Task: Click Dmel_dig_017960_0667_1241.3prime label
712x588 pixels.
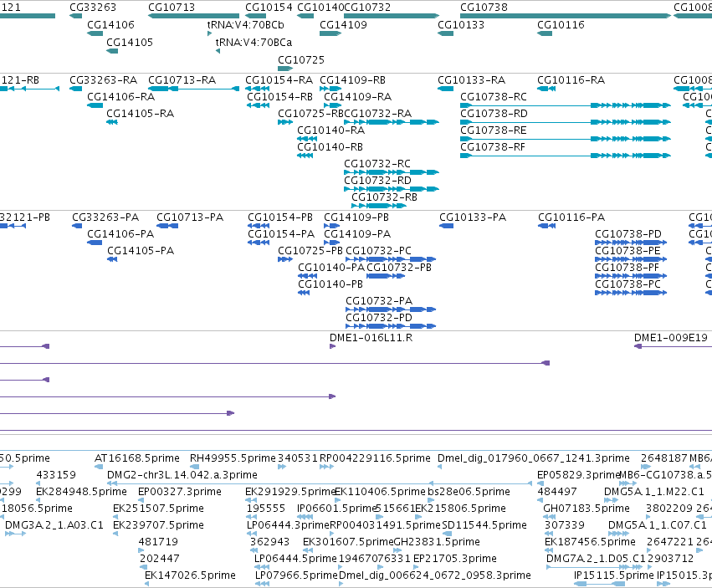Action: (534, 458)
